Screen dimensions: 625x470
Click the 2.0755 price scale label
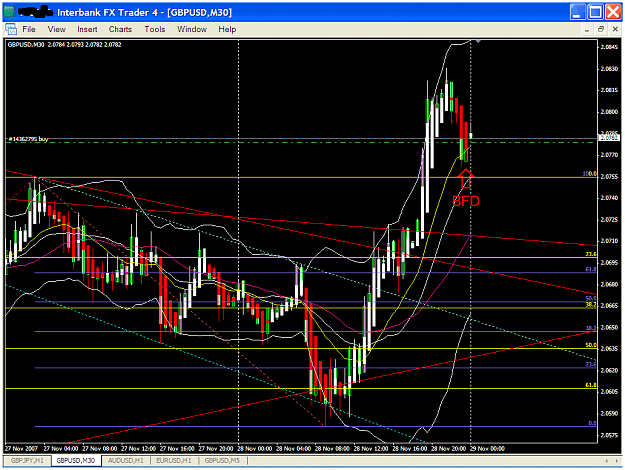click(609, 176)
